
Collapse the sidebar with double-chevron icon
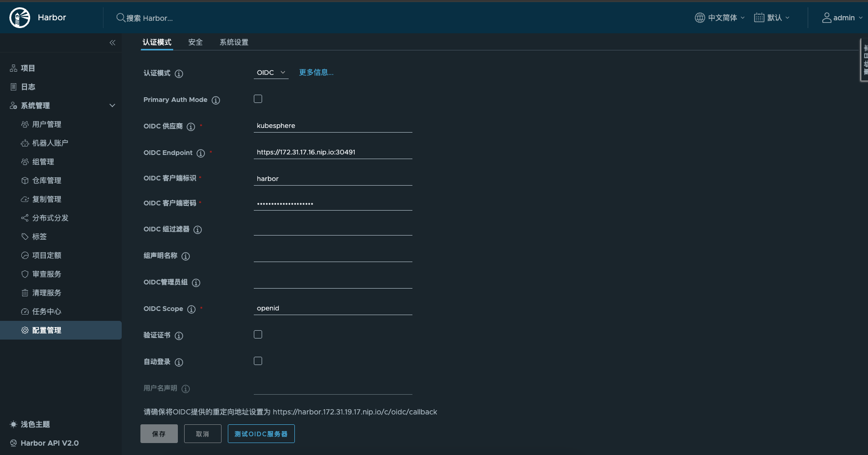coord(112,43)
